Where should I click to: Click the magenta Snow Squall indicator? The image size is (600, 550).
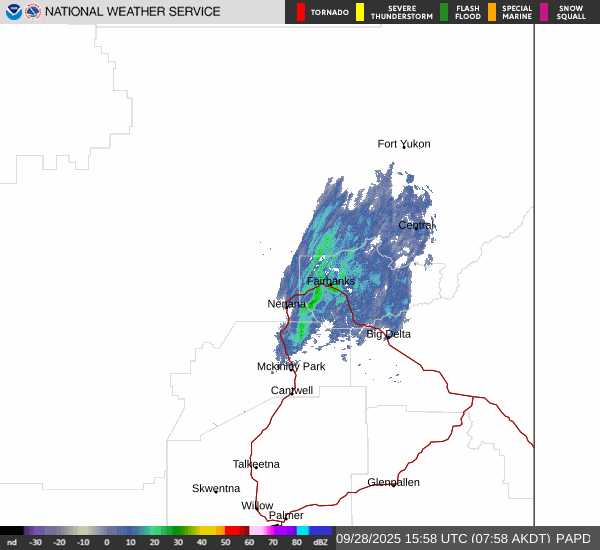545,12
